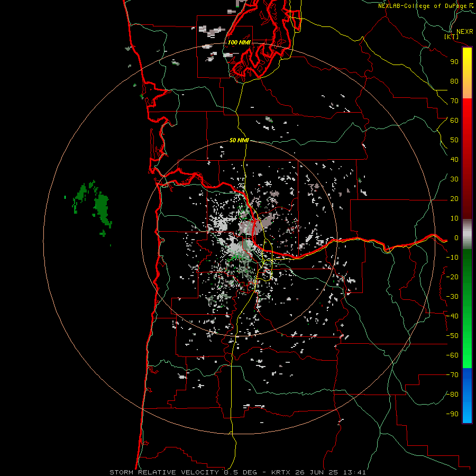Click the 40 value on velocity scale
Viewport: 476px width, 476px height.
(x=454, y=160)
